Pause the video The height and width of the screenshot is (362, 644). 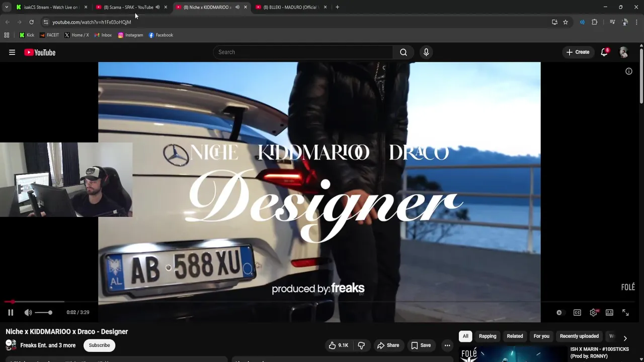click(x=11, y=312)
